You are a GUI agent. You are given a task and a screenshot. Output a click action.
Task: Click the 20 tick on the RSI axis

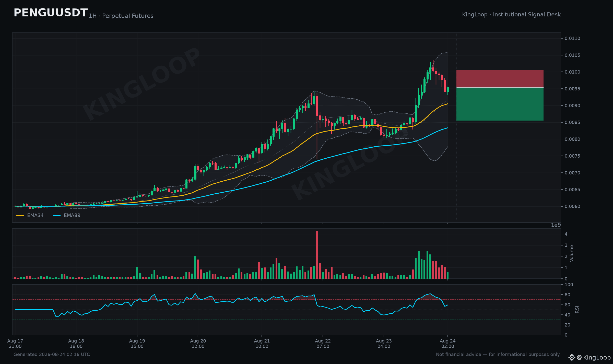(568, 325)
